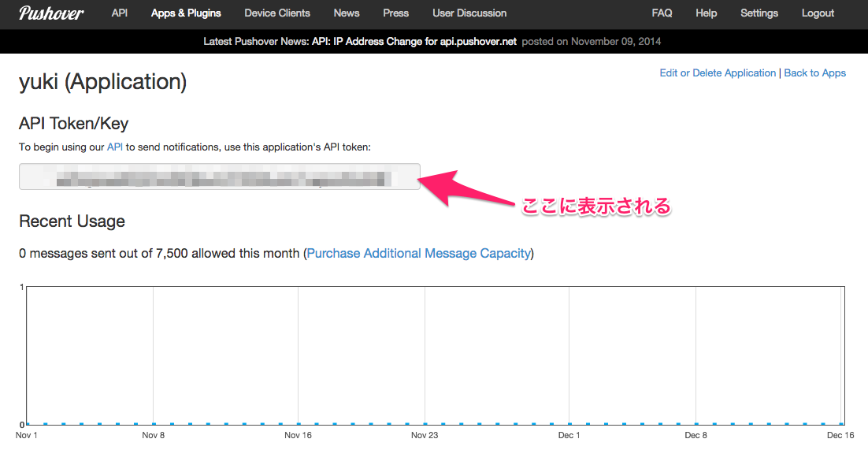Viewport: 868px width, 450px height.
Task: Click the Nov 16 axis label
Action: [x=298, y=435]
